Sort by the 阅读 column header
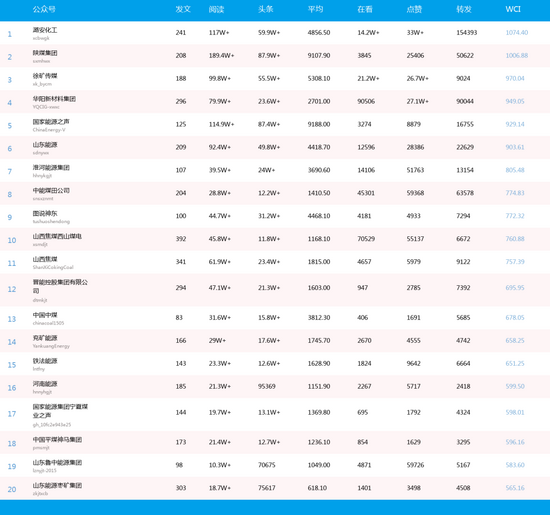550x515 pixels. (216, 9)
